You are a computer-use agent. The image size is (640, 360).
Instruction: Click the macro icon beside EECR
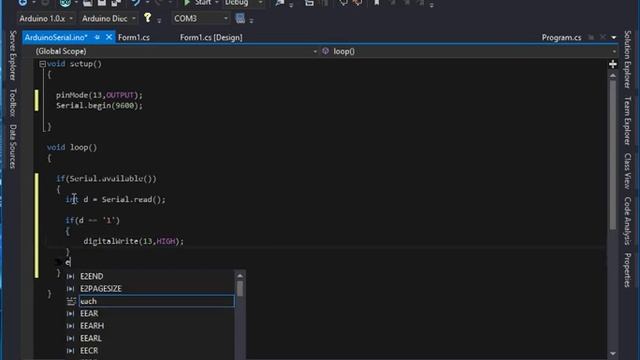pos(71,351)
